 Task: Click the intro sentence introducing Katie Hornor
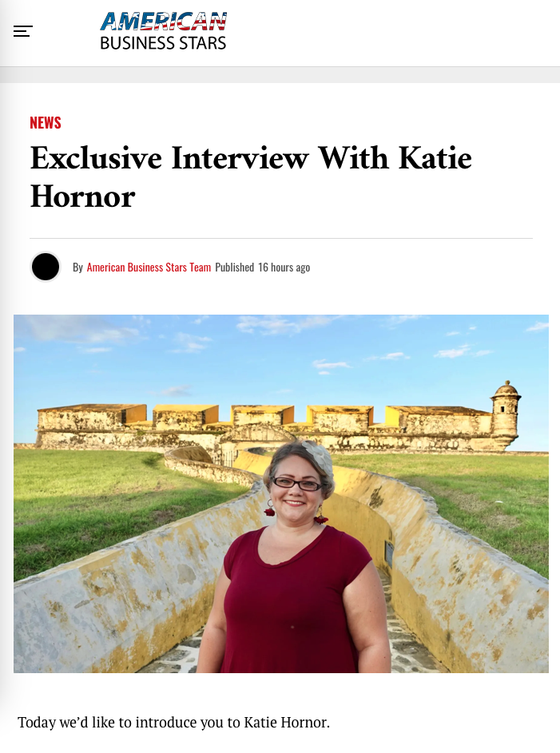pyautogui.click(x=174, y=723)
